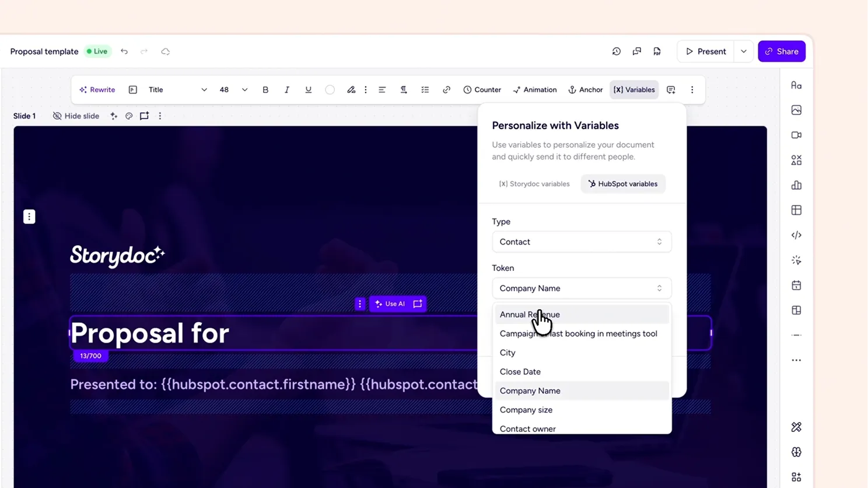The width and height of the screenshot is (868, 488).
Task: Insert a link with chain icon
Action: point(447,90)
